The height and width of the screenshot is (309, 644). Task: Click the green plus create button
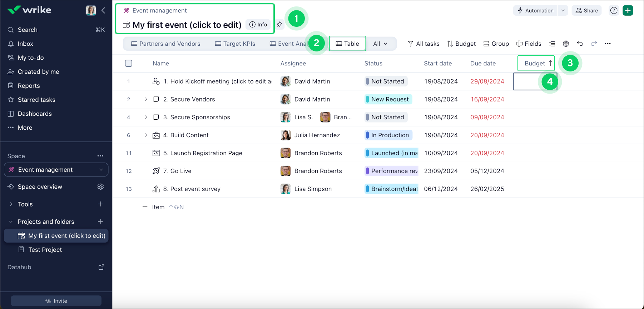point(628,11)
